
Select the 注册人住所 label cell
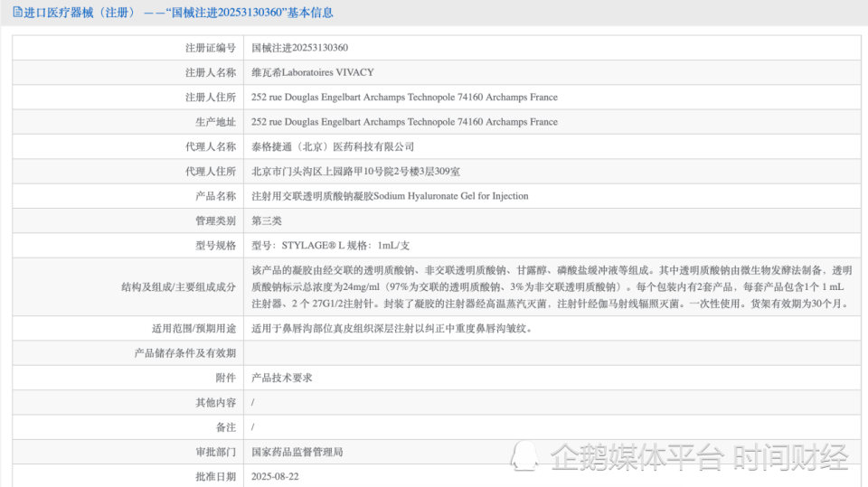click(x=128, y=97)
